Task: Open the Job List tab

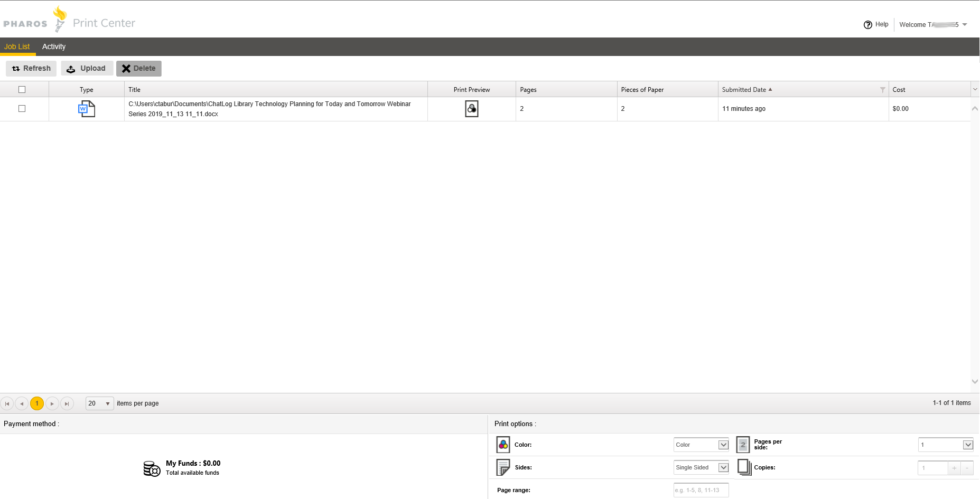Action: [17, 47]
